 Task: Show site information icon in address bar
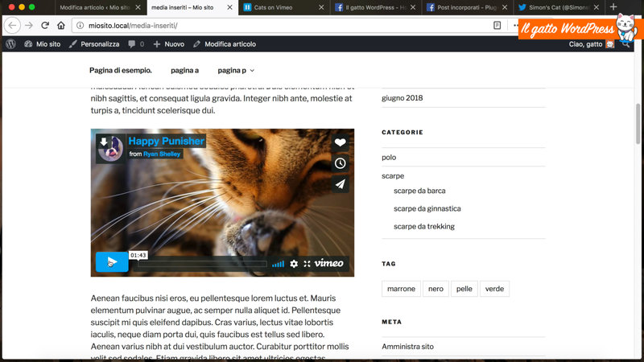coord(80,26)
